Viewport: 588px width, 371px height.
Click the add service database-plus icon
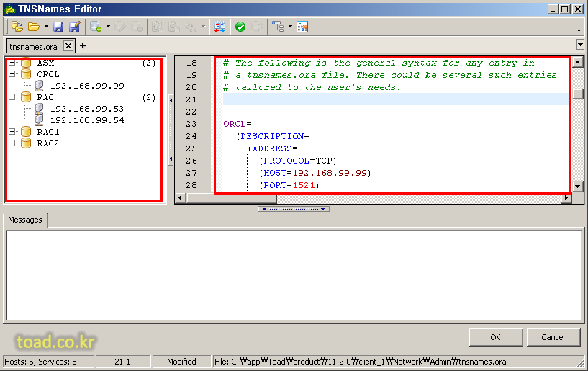pyautogui.click(x=96, y=27)
